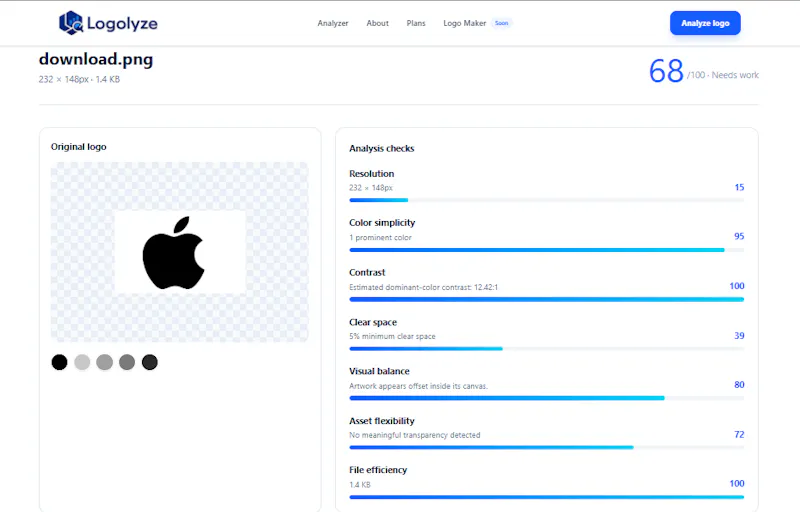Click the Resolution score 15
800x512 pixels.
click(739, 187)
